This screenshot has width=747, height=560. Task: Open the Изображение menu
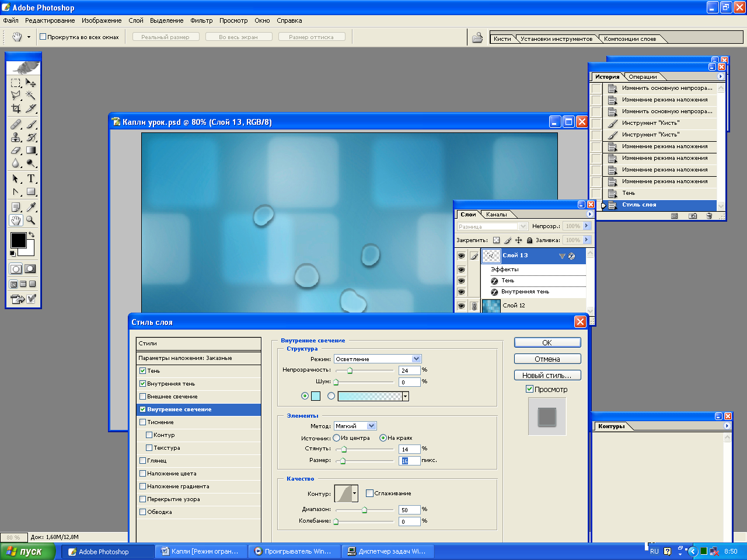pyautogui.click(x=102, y=20)
